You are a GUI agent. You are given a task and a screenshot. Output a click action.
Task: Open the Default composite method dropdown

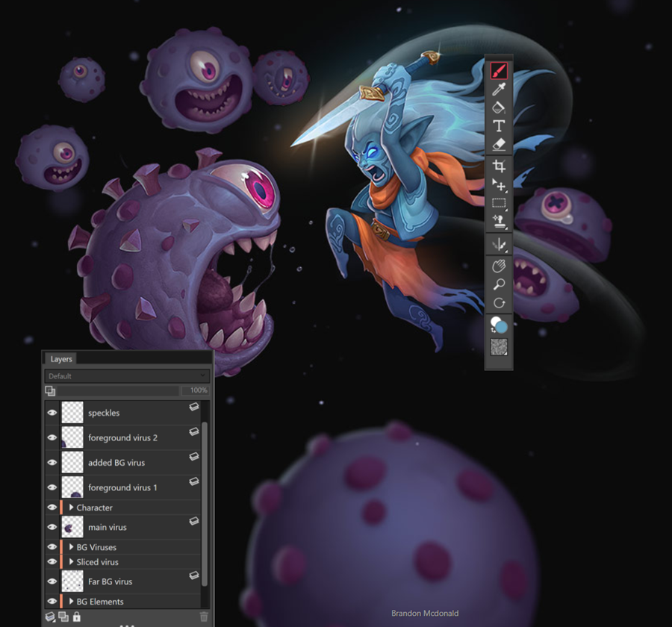coord(127,376)
